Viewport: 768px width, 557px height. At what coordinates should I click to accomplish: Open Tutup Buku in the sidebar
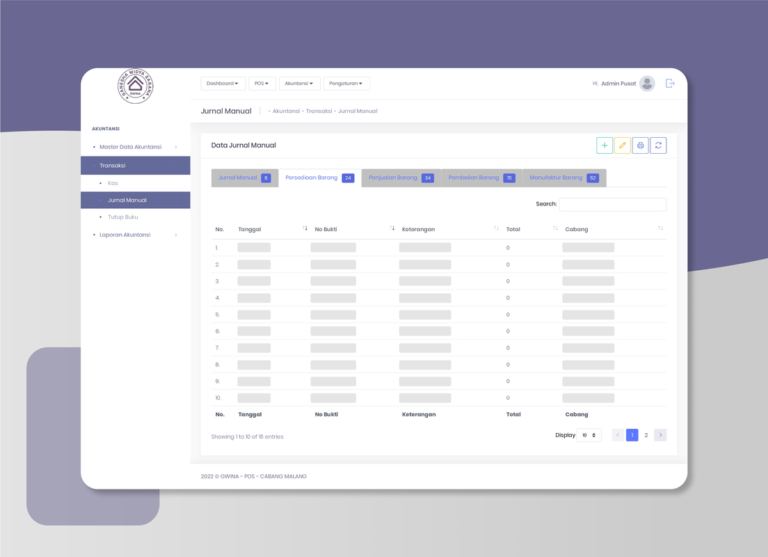click(123, 217)
